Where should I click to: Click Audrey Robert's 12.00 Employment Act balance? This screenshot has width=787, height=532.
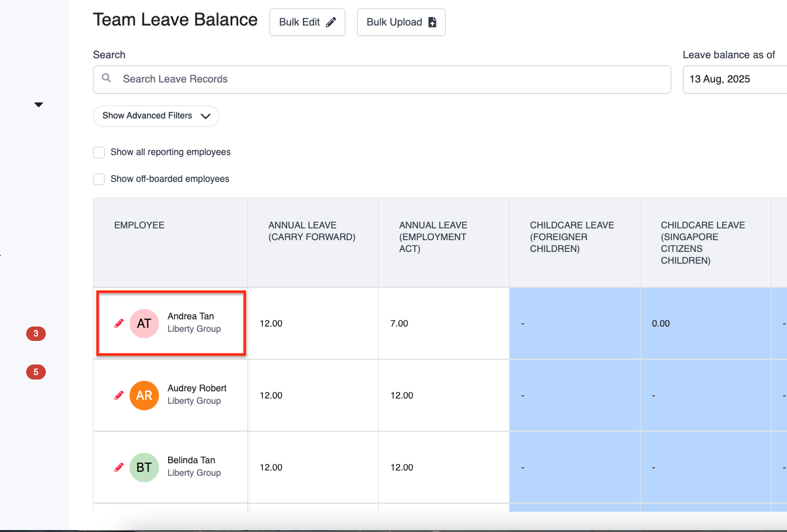(402, 396)
